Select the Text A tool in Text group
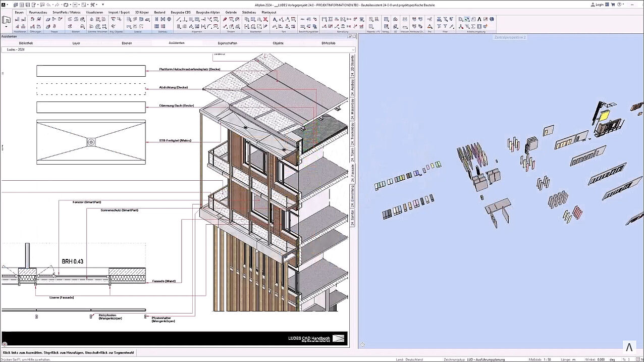Viewport: 644px width, 362px height. pos(274,19)
